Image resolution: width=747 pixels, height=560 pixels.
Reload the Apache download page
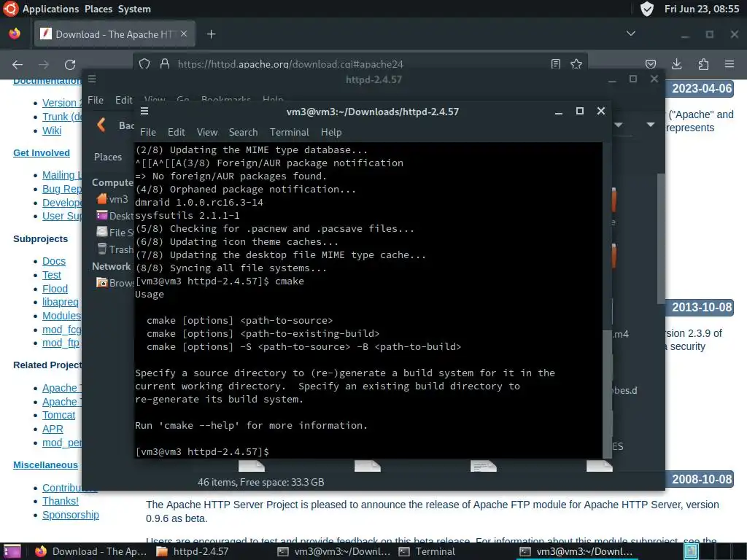click(70, 64)
